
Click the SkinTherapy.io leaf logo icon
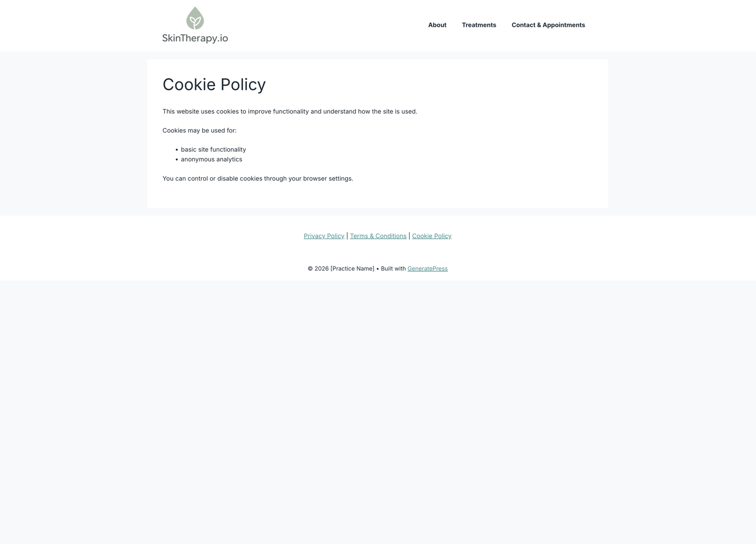(195, 18)
